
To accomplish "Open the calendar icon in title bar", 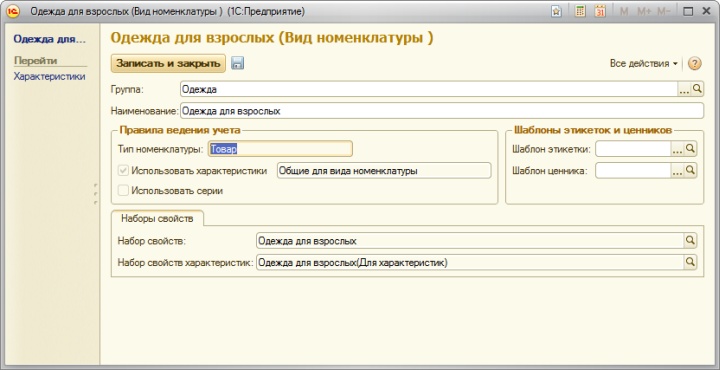I will pyautogui.click(x=600, y=11).
